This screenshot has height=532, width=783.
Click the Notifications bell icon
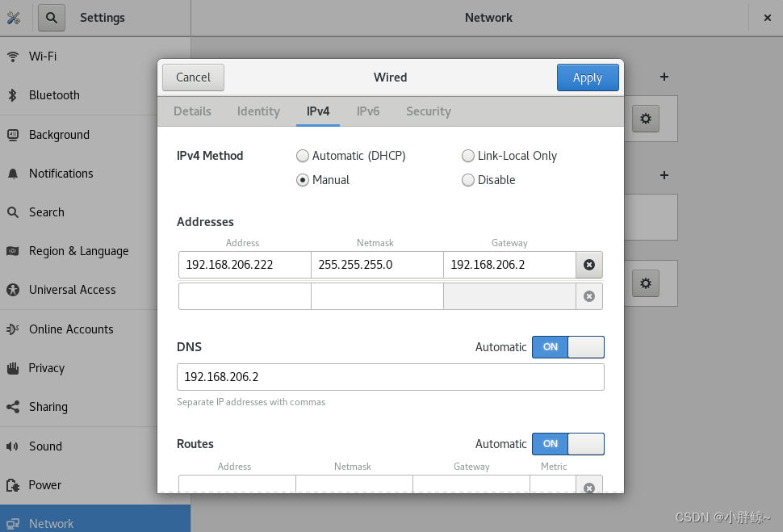13,174
